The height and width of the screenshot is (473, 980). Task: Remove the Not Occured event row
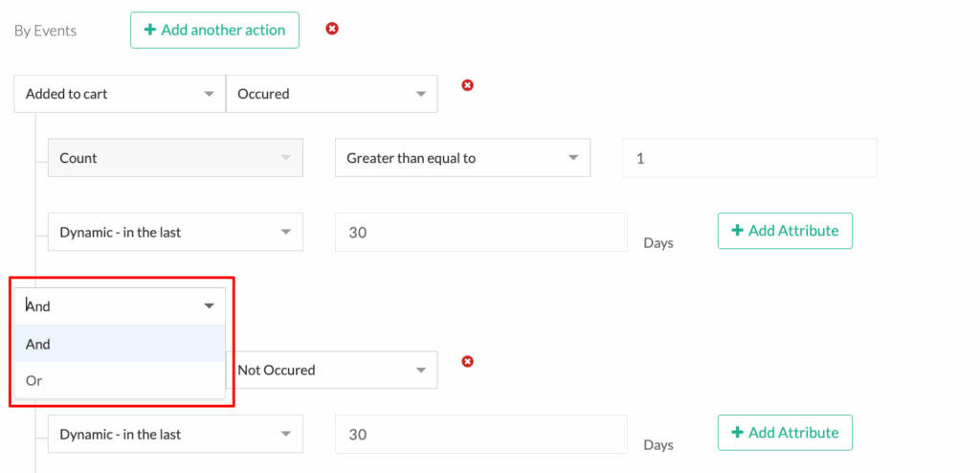[x=468, y=361]
